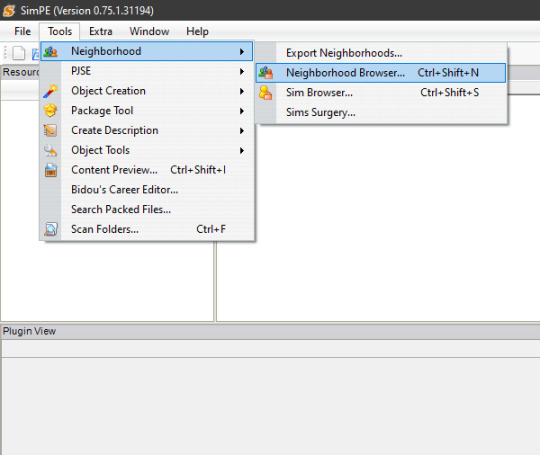
Task: Open the Window menu
Action: pos(149,31)
